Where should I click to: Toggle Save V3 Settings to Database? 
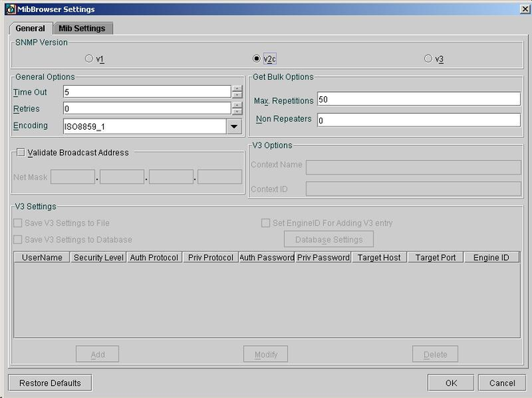click(18, 239)
